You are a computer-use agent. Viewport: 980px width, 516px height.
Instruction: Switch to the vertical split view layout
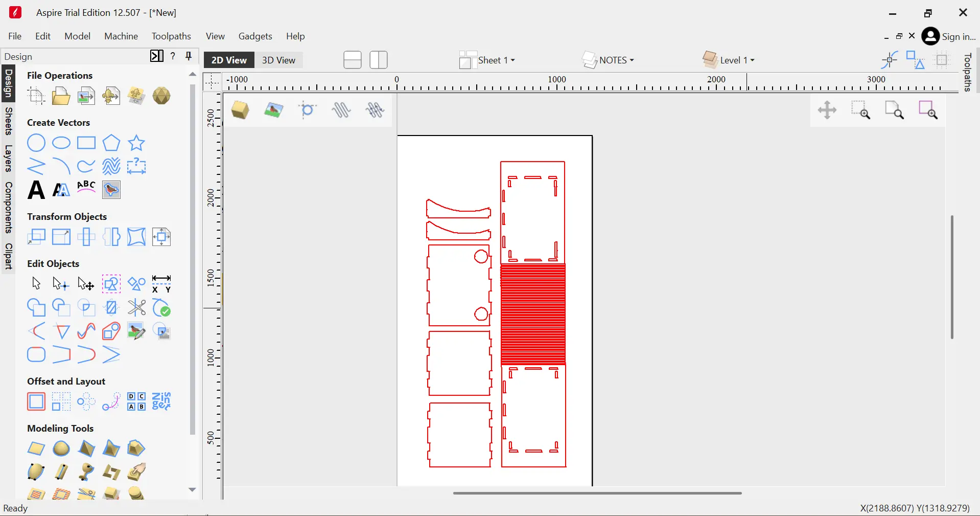[x=379, y=60]
